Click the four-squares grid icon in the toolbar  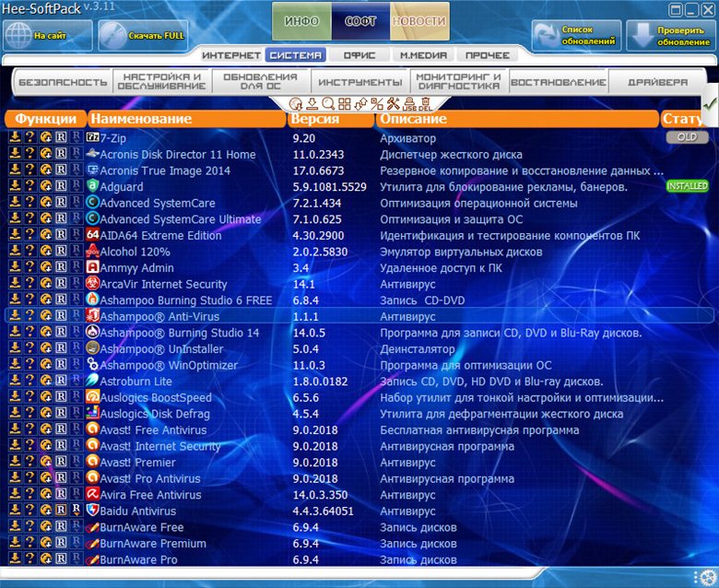[x=344, y=104]
